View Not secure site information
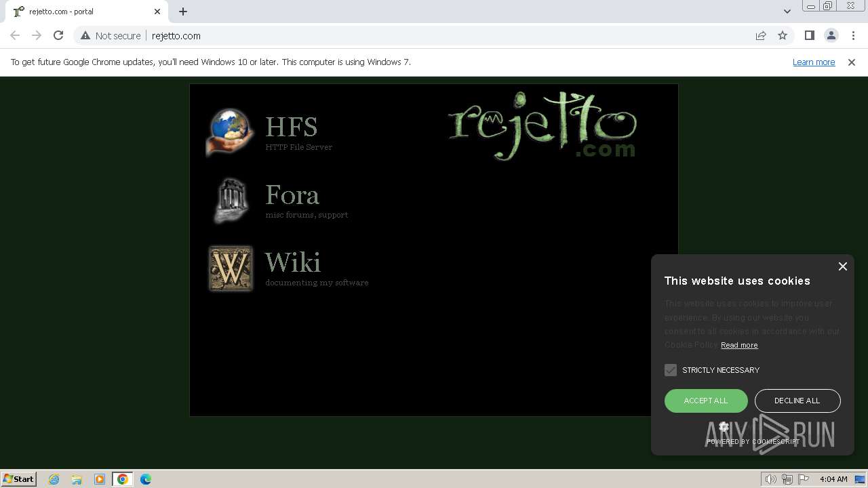Image resolution: width=868 pixels, height=488 pixels. tap(111, 35)
